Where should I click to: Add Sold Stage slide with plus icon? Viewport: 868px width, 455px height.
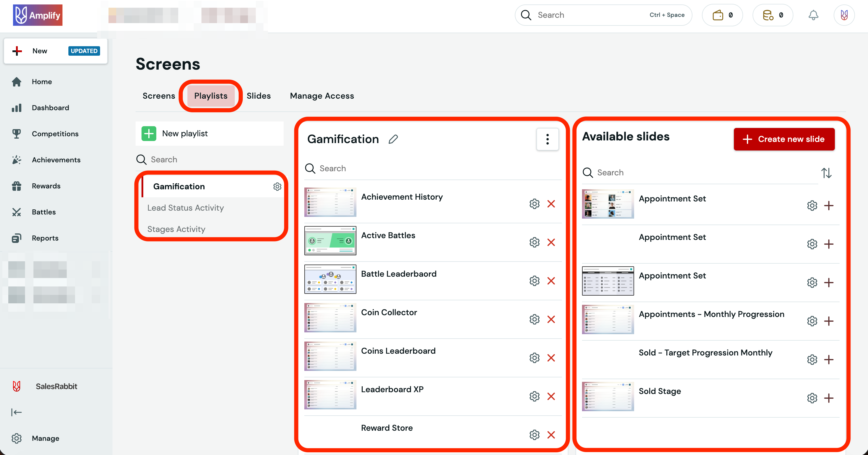coord(829,398)
